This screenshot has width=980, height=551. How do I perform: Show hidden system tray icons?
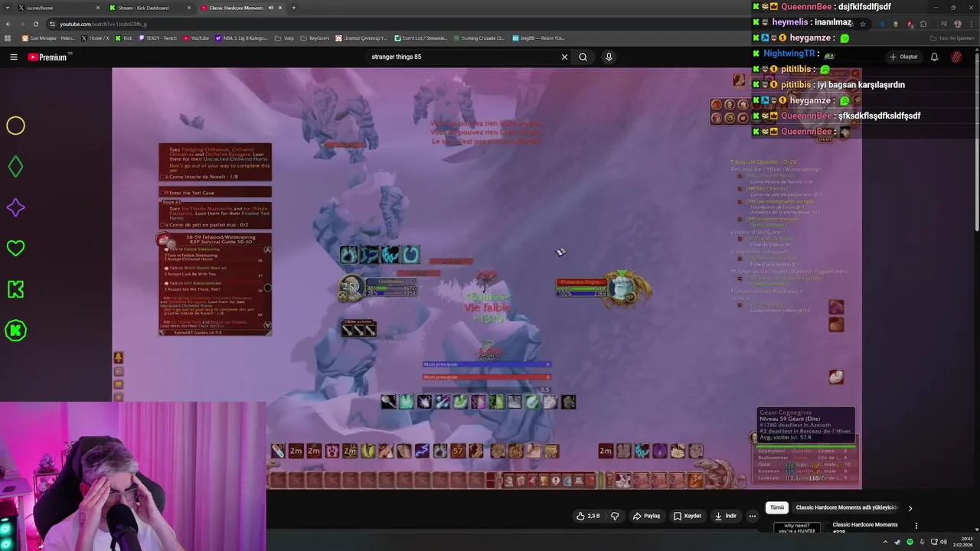click(x=887, y=542)
